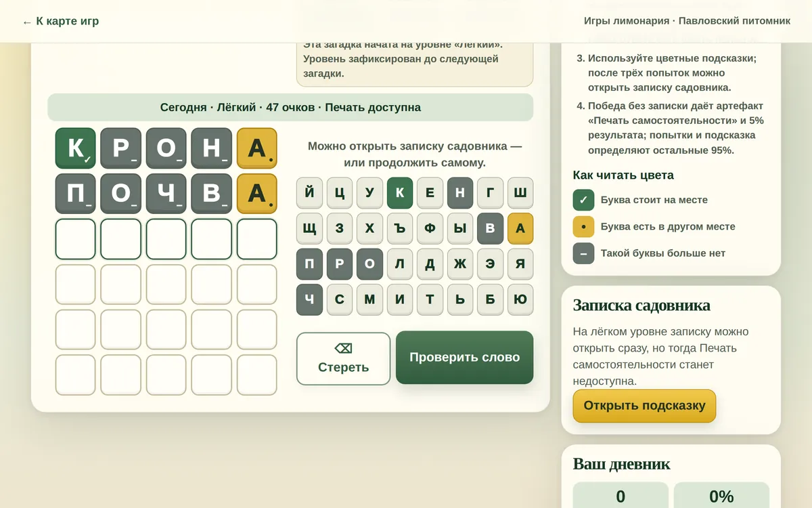Viewport: 812px width, 508px height.
Task: Tap the keyboard key Ц
Action: pos(340,193)
